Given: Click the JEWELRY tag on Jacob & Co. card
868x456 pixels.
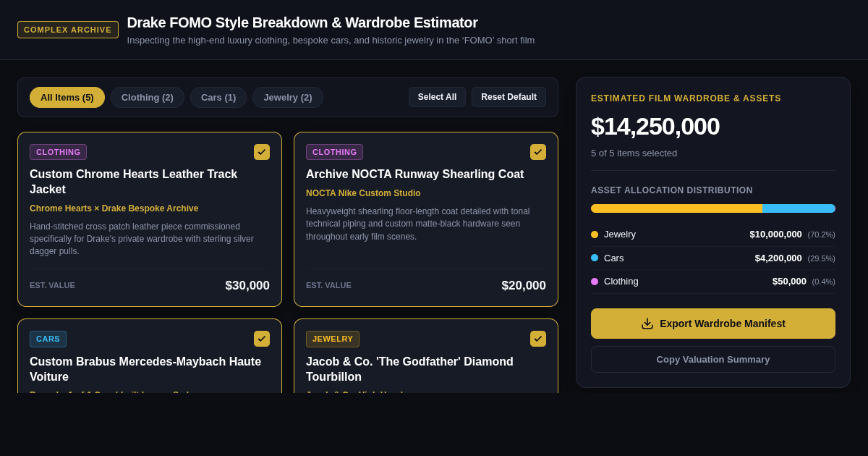Looking at the screenshot, I should [333, 339].
